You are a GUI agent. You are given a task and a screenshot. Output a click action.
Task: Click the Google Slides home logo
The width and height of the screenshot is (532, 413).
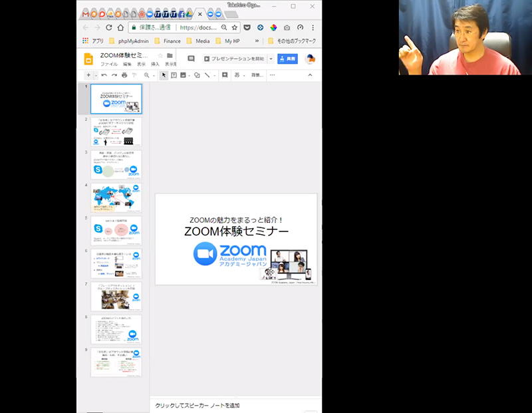pyautogui.click(x=88, y=59)
